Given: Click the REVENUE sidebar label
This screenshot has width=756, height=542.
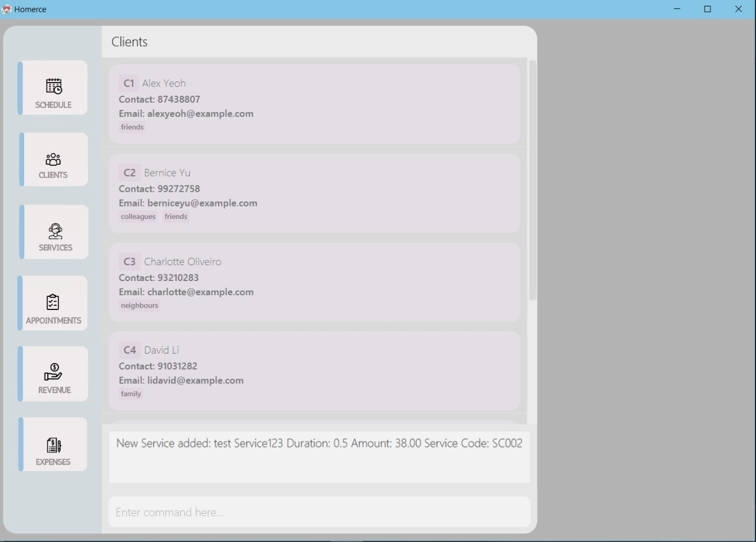Looking at the screenshot, I should point(54,390).
